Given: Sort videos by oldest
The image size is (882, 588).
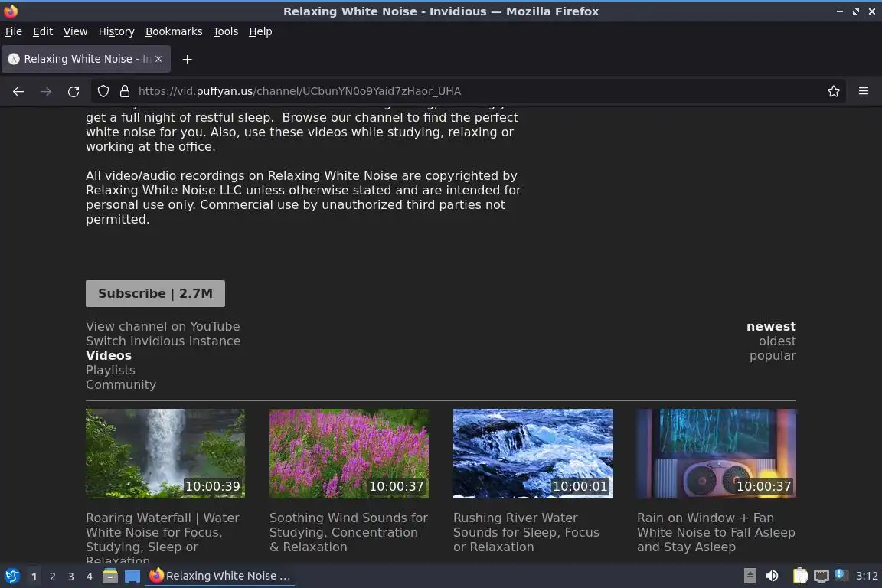Looking at the screenshot, I should coord(777,341).
